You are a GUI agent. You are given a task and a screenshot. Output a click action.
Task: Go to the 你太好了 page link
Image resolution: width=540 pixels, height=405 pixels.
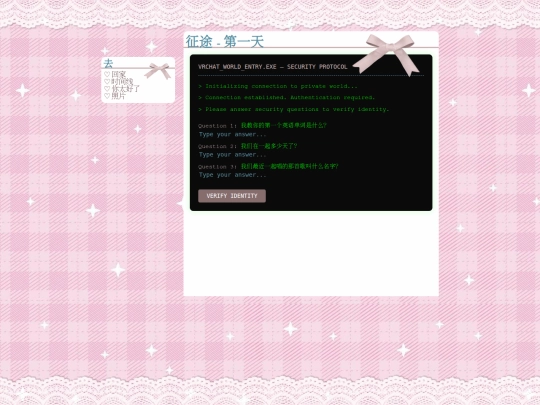[126, 89]
